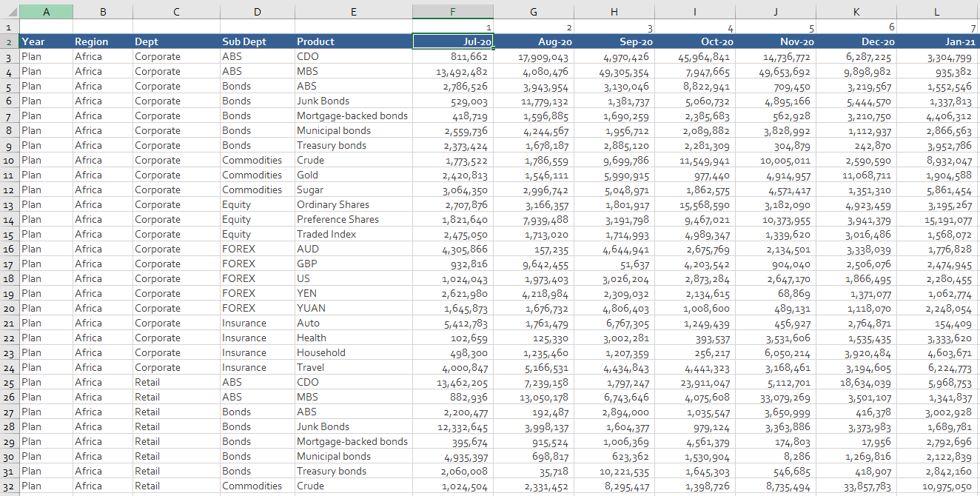Screen dimensions: 980x496
Task: Select column L header
Action: pos(937,12)
